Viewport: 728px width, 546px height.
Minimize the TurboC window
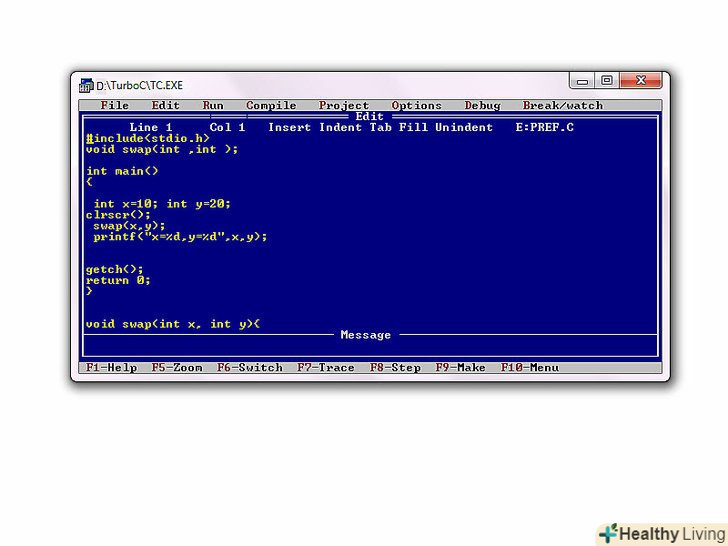pyautogui.click(x=582, y=81)
